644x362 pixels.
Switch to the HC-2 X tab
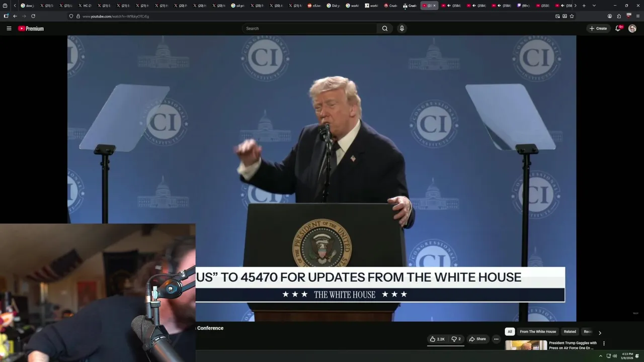(85, 6)
